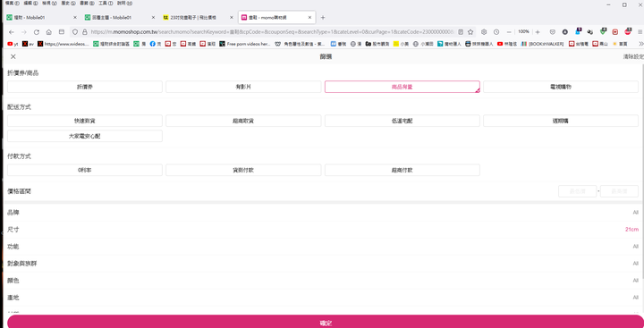This screenshot has width=644, height=328.
Task: Open the BOOK☆WALKER bookmark
Action: [542, 44]
